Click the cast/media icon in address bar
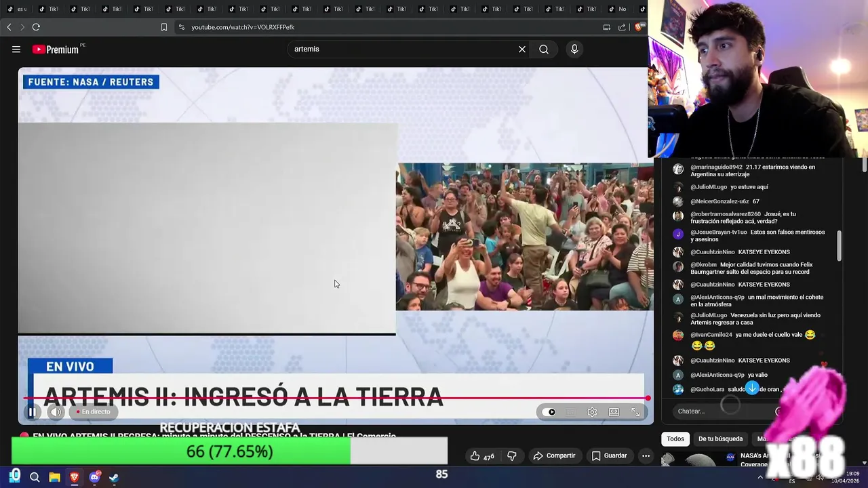Viewport: 868px width, 488px height. coord(607,27)
